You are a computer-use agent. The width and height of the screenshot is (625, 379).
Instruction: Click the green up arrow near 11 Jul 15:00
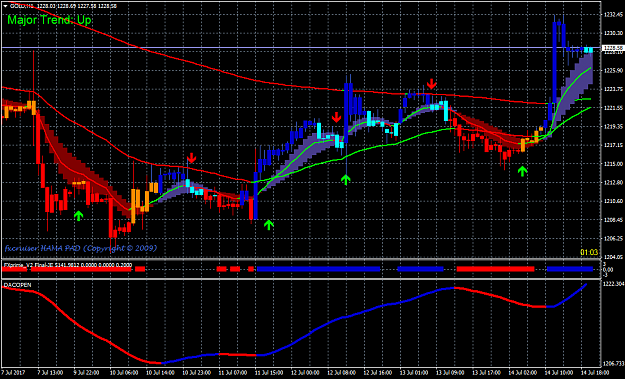click(x=269, y=225)
